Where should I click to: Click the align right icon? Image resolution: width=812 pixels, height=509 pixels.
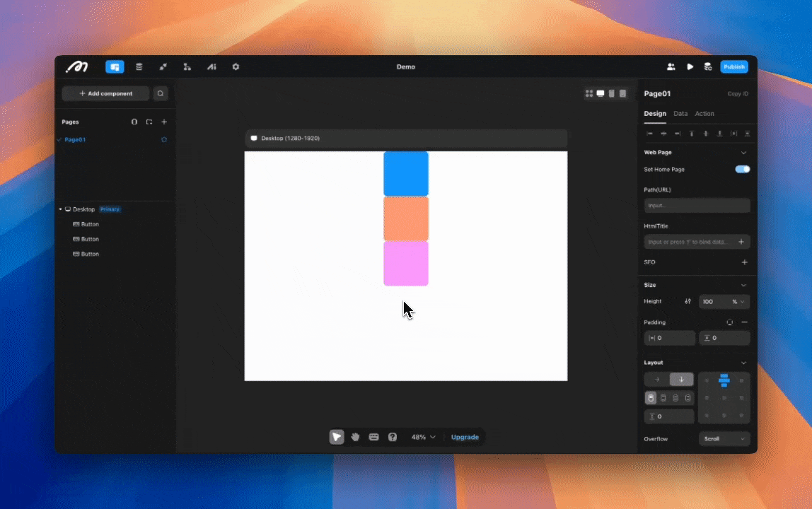click(678, 134)
